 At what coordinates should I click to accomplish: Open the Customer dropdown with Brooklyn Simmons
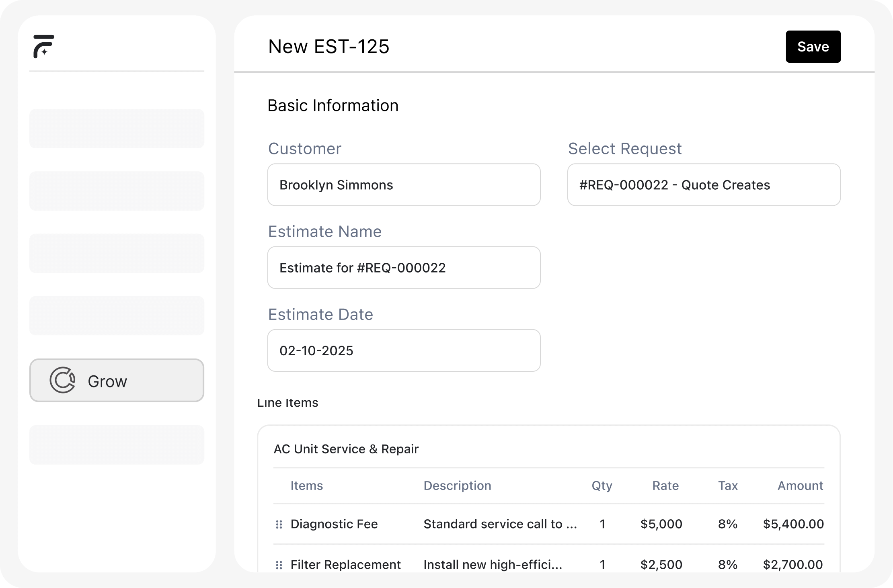pyautogui.click(x=404, y=185)
